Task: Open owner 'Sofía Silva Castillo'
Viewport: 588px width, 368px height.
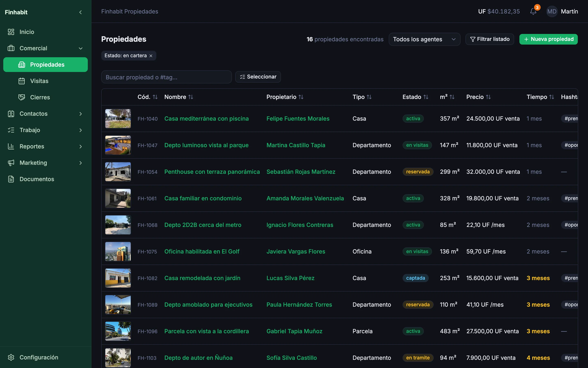Action: (292, 358)
